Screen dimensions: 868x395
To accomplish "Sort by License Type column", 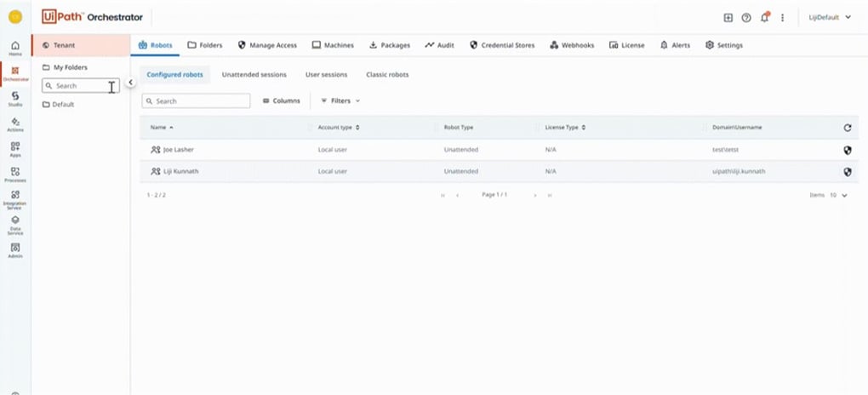I will coord(565,128).
